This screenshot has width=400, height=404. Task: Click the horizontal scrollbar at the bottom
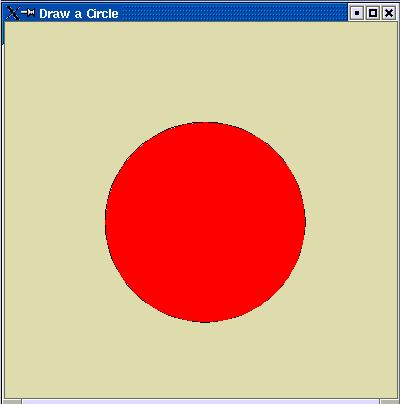(x=201, y=401)
